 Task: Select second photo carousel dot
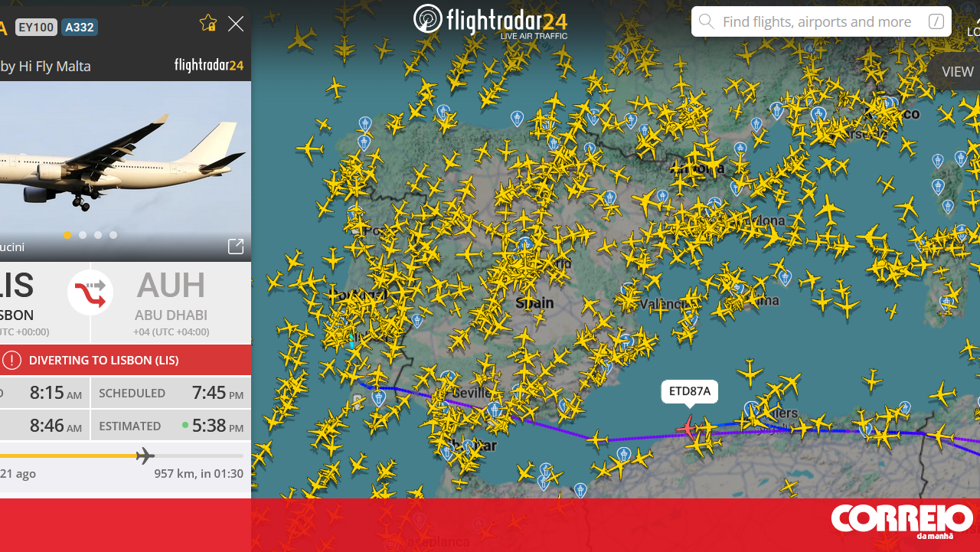point(83,235)
